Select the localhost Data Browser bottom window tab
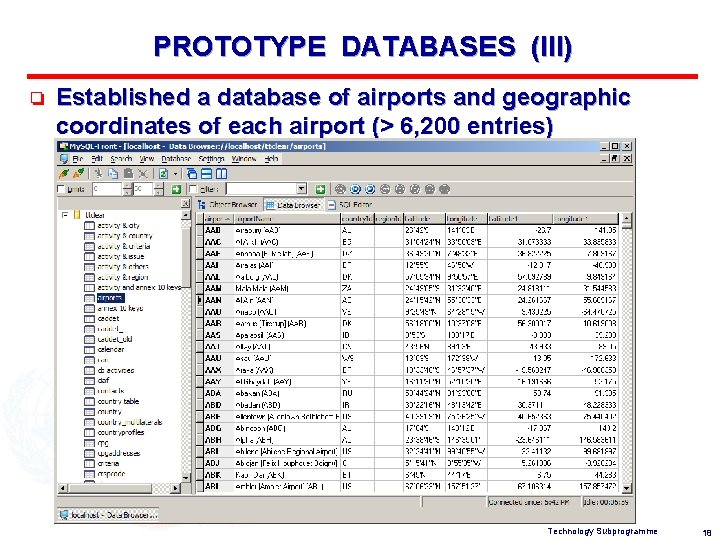The width and height of the screenshot is (720, 540). pos(108,515)
